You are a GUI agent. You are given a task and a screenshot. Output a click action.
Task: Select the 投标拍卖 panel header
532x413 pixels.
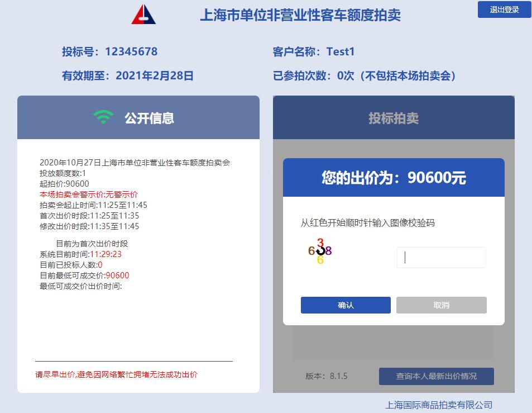pos(394,117)
